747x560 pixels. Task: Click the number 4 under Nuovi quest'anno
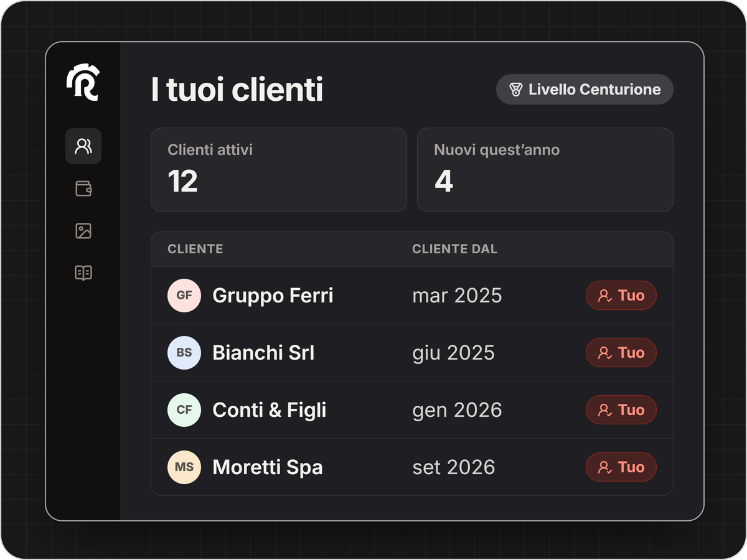444,181
